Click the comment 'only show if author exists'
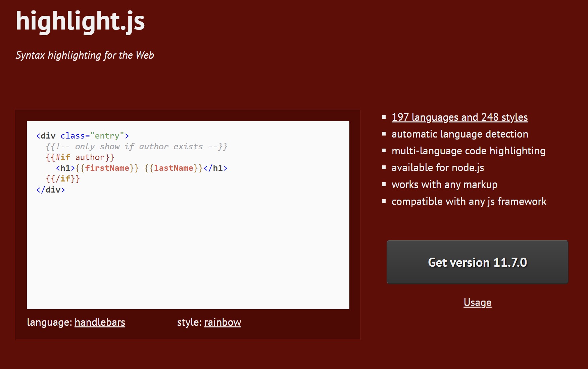The width and height of the screenshot is (588, 369). [139, 147]
